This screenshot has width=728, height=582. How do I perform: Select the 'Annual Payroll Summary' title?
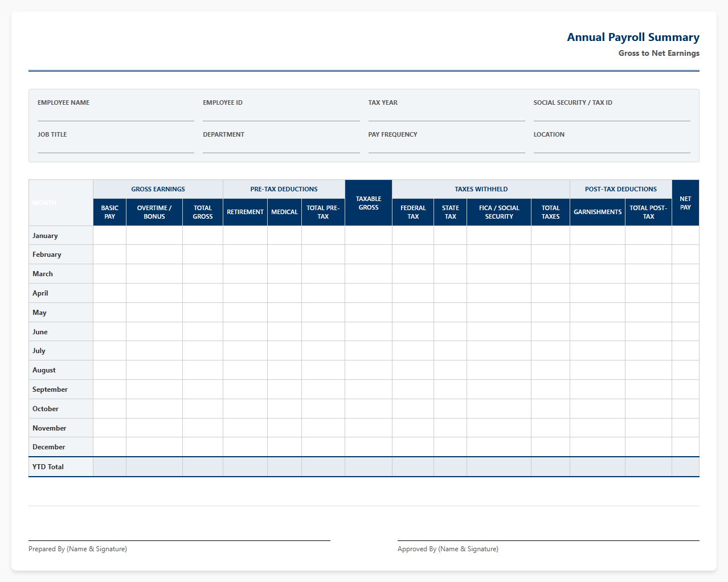[x=633, y=37]
